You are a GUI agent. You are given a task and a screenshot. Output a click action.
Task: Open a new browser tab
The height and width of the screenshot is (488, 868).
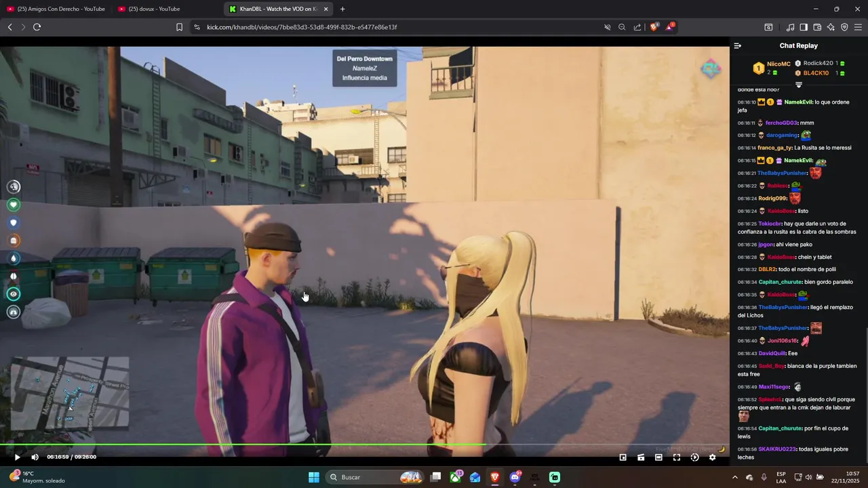point(342,9)
